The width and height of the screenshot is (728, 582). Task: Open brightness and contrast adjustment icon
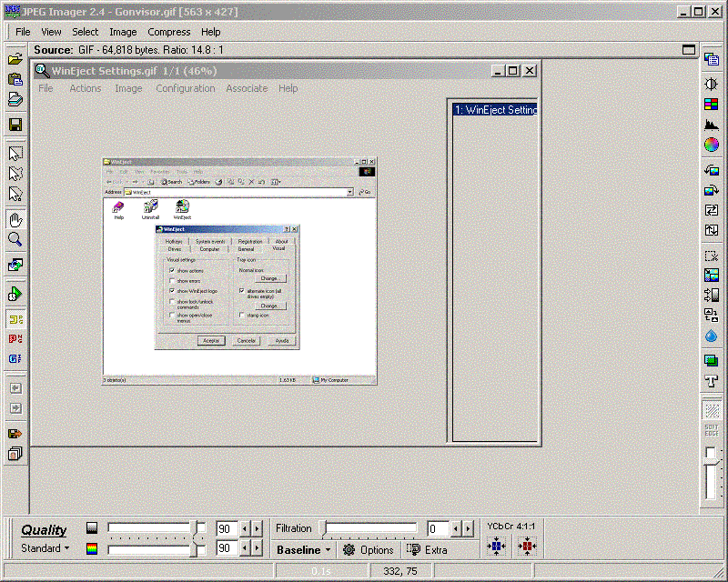coord(712,84)
